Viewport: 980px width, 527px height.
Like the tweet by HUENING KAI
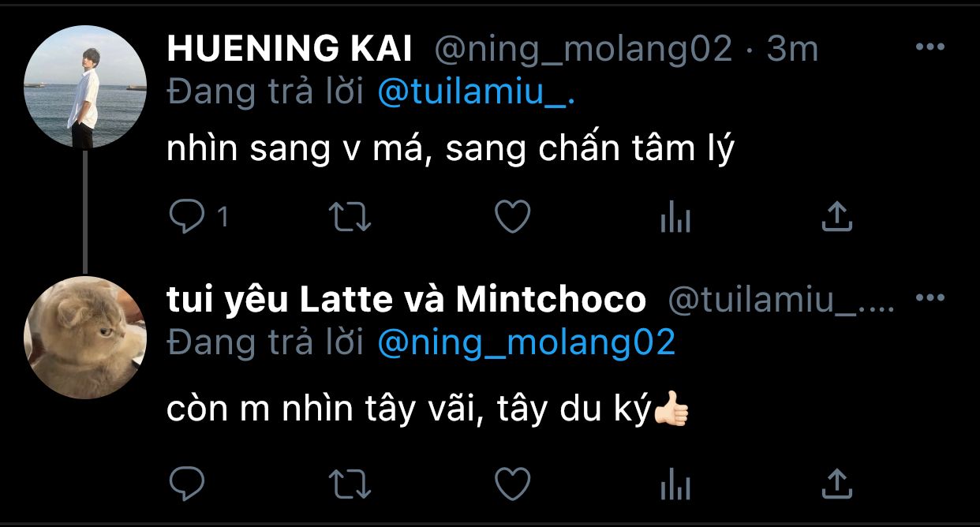click(512, 218)
